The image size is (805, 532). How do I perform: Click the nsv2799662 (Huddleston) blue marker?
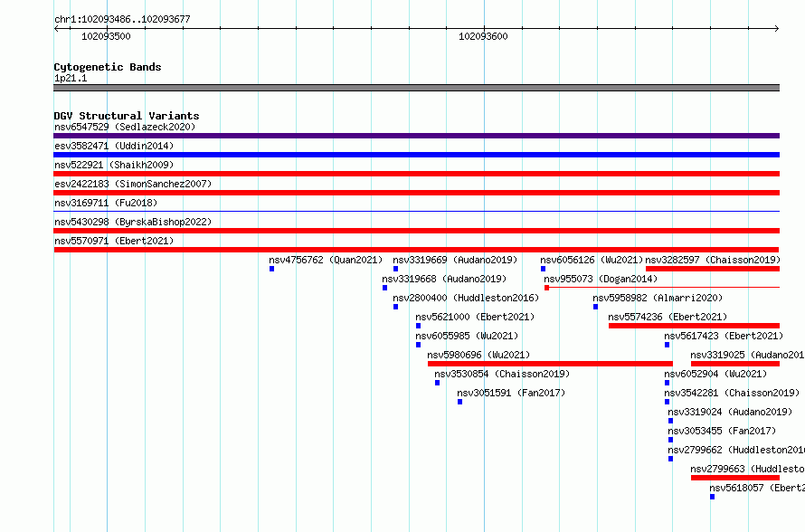(670, 459)
